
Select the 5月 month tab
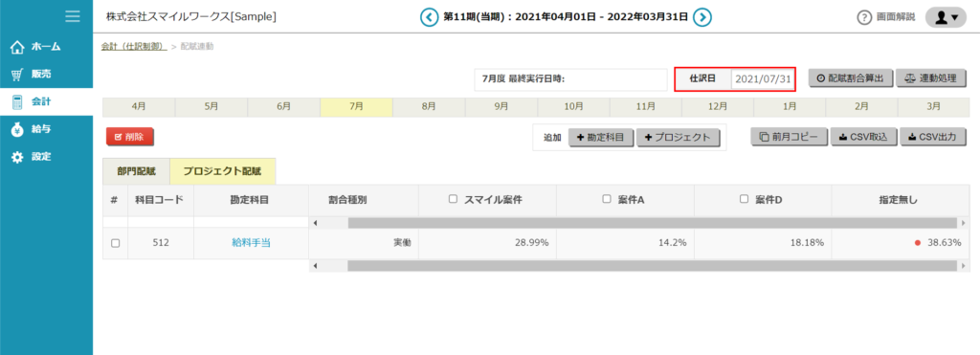[212, 107]
